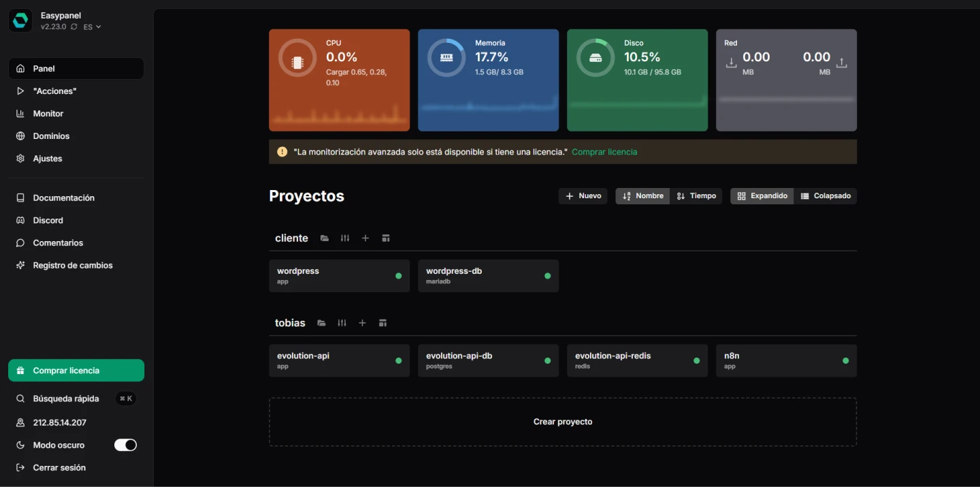Open the ES language dropdown
Viewport: 980px width, 487px height.
coord(92,27)
